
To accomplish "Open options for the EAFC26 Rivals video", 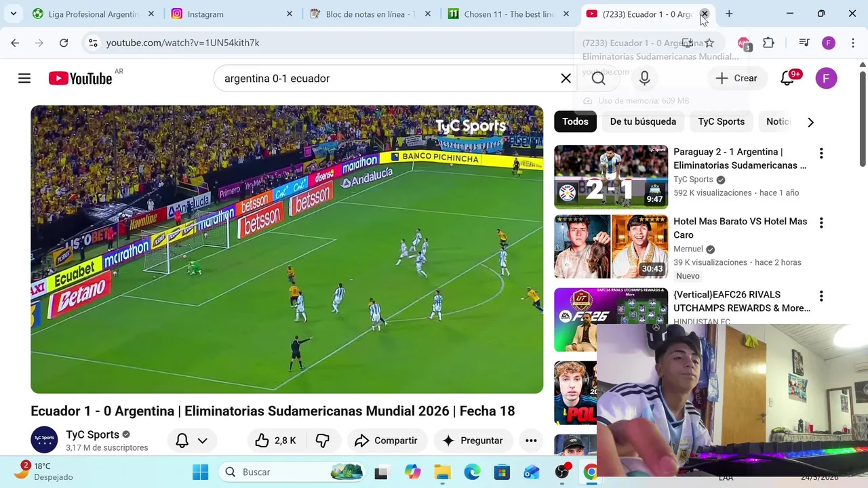I will (x=821, y=296).
